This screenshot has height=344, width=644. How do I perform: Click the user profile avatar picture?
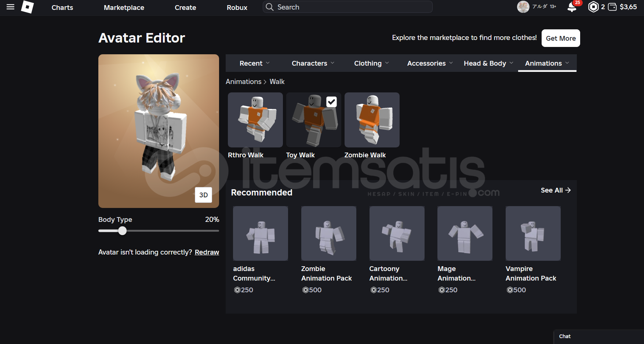click(x=523, y=7)
